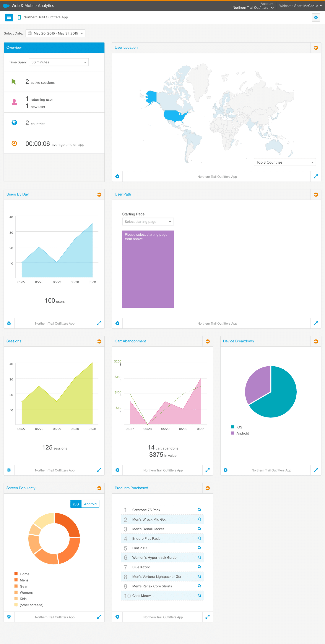Click the Men's Denali Jacket product row
325x644 pixels.
tap(162, 529)
